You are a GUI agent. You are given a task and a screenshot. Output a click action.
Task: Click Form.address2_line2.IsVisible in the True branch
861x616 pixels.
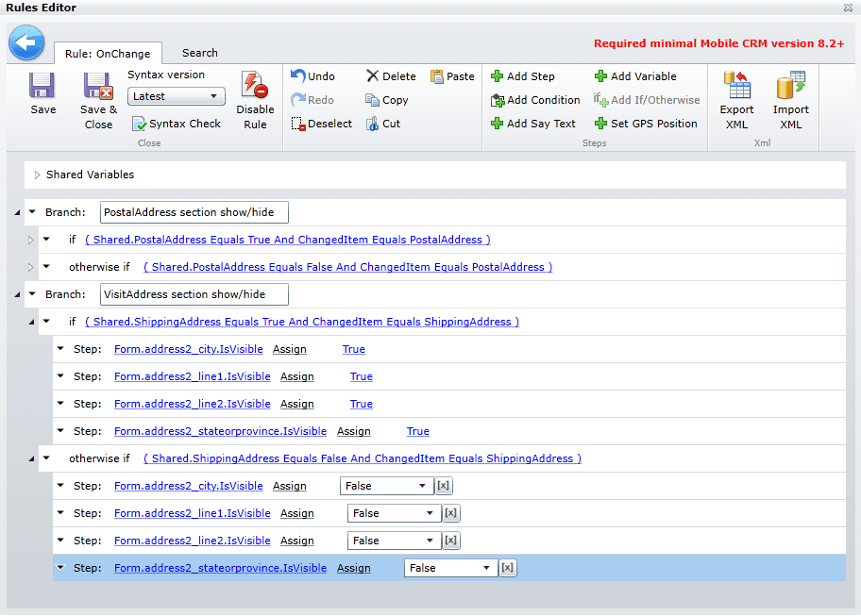[193, 405]
